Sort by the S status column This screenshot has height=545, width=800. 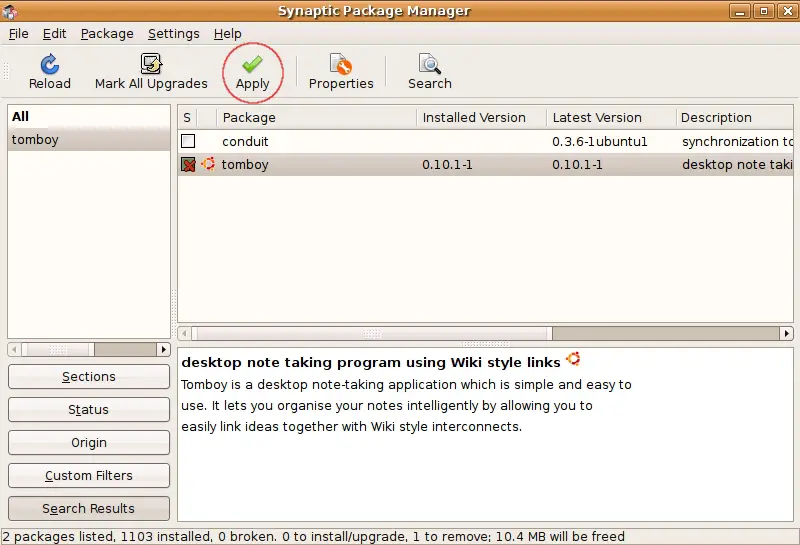(187, 117)
